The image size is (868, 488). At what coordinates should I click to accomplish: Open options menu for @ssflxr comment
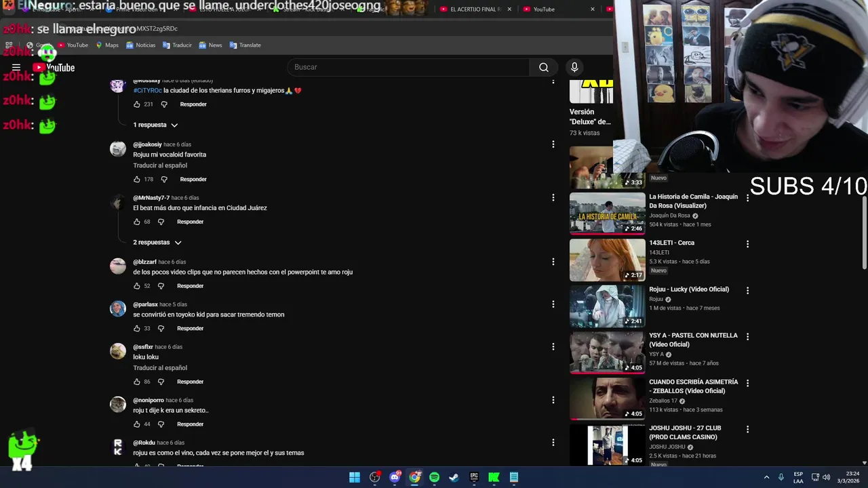coord(553,346)
